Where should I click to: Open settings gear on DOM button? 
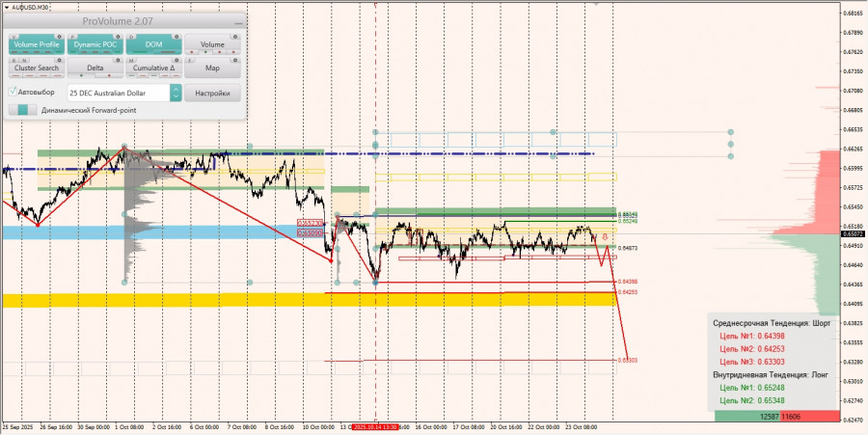(x=176, y=37)
